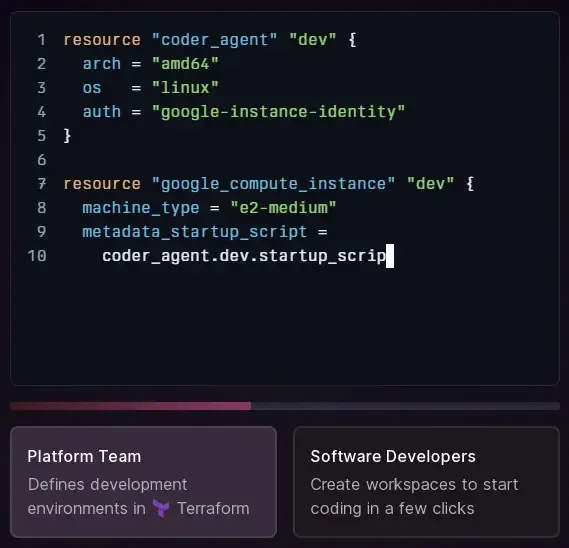
Task: Click "Create workspaces to start" description text
Action: (x=414, y=484)
